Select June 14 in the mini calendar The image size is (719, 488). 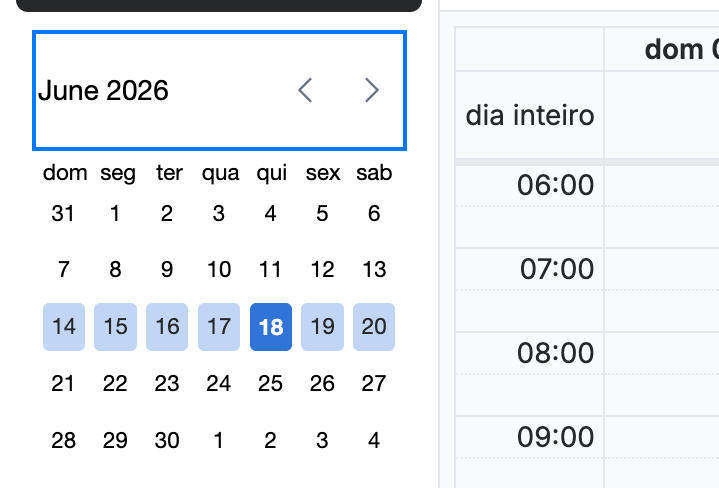(x=64, y=327)
